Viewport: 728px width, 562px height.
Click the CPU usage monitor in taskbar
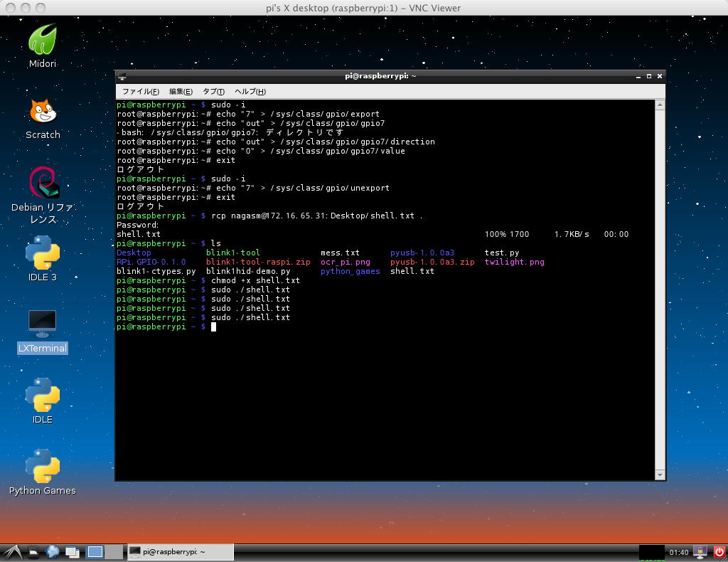tap(651, 552)
